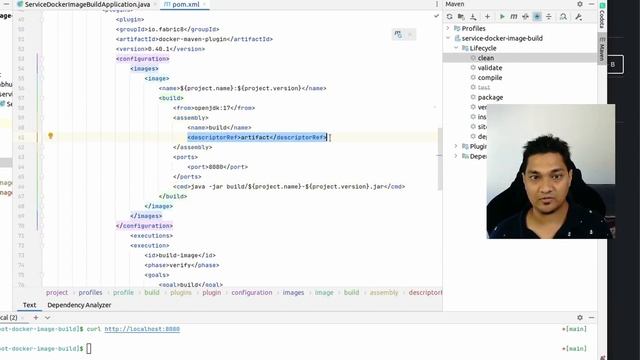
Task: Switch to pom.xml editor tab
Action: point(184,4)
